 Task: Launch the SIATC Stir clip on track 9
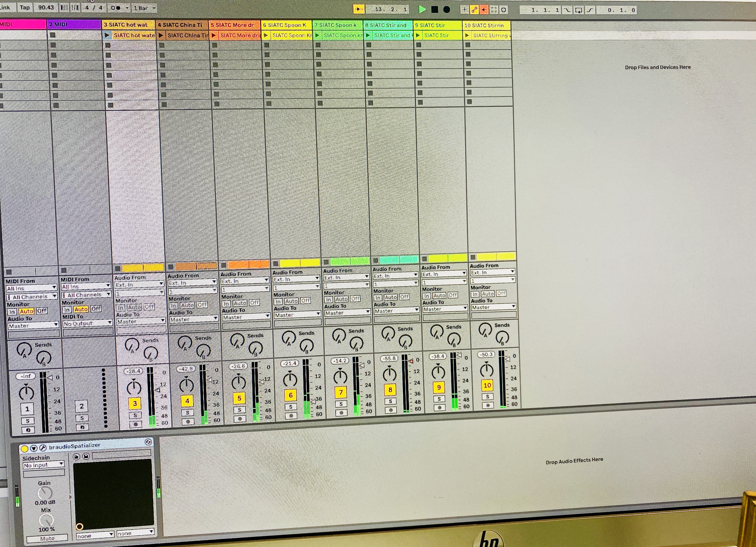click(418, 35)
